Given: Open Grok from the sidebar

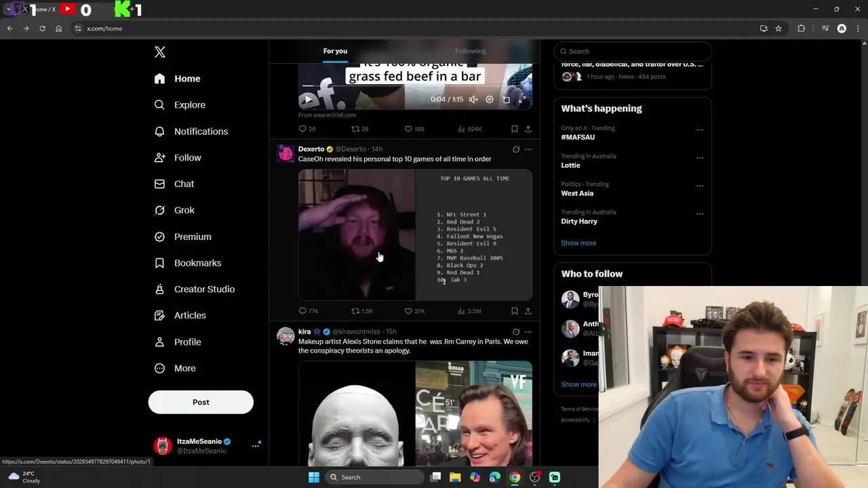Looking at the screenshot, I should (x=174, y=210).
